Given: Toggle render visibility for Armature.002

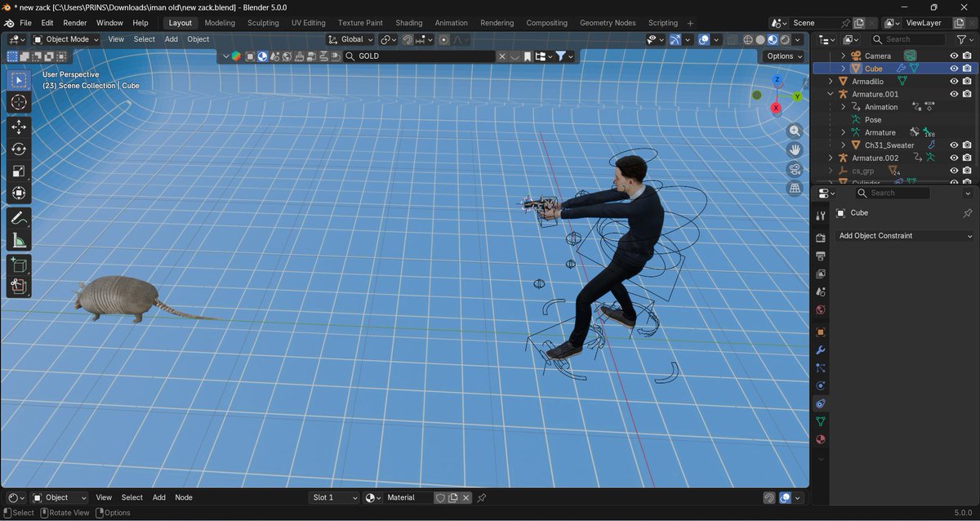Looking at the screenshot, I should pyautogui.click(x=967, y=158).
